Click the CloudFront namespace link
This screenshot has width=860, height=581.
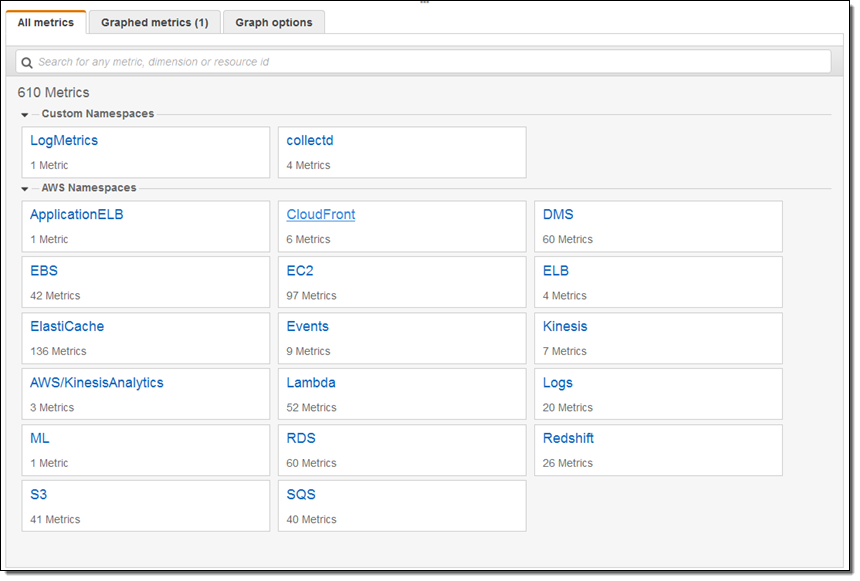point(320,215)
